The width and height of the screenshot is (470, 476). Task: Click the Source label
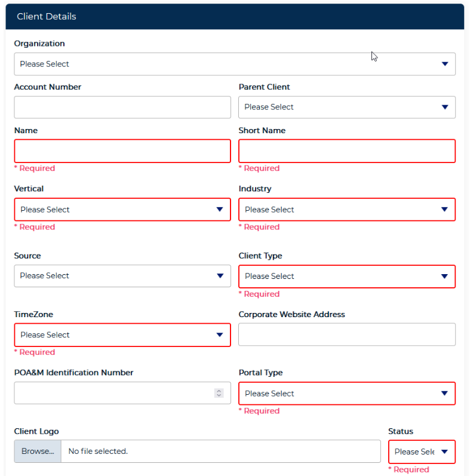(x=27, y=256)
